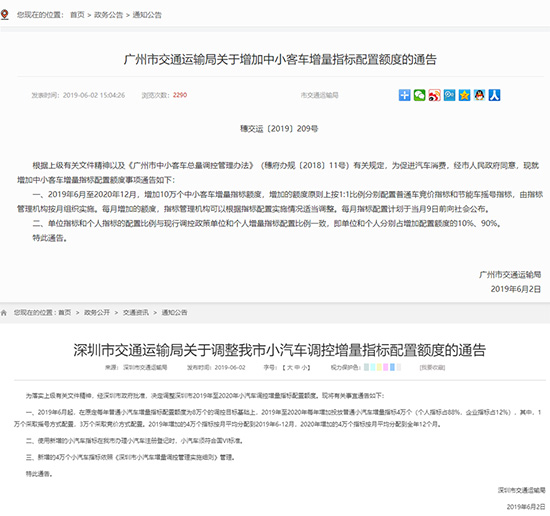Screen dimensions: 550x516
Task: Click the Shenzhen paragraph starting with 三、
Action: click(130, 457)
